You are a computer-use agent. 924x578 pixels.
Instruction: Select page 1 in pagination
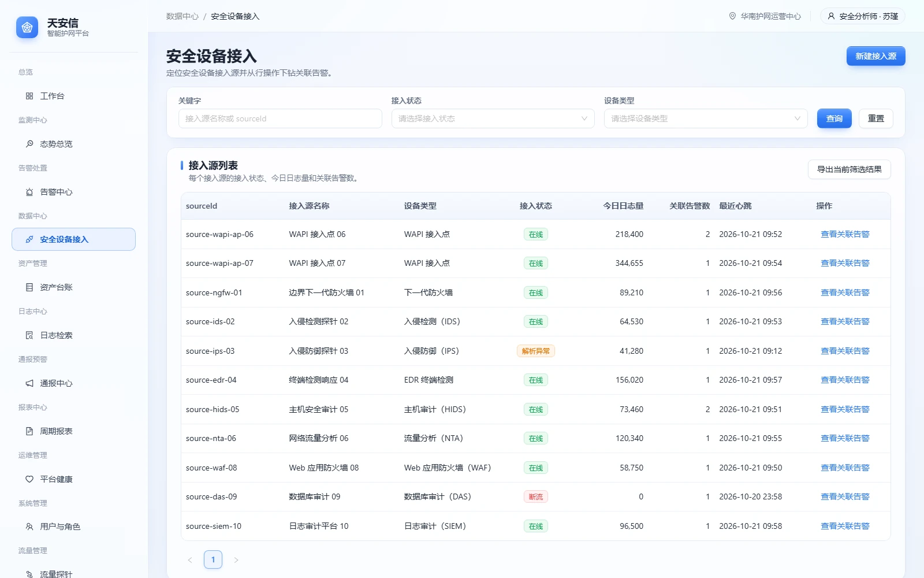(x=213, y=560)
